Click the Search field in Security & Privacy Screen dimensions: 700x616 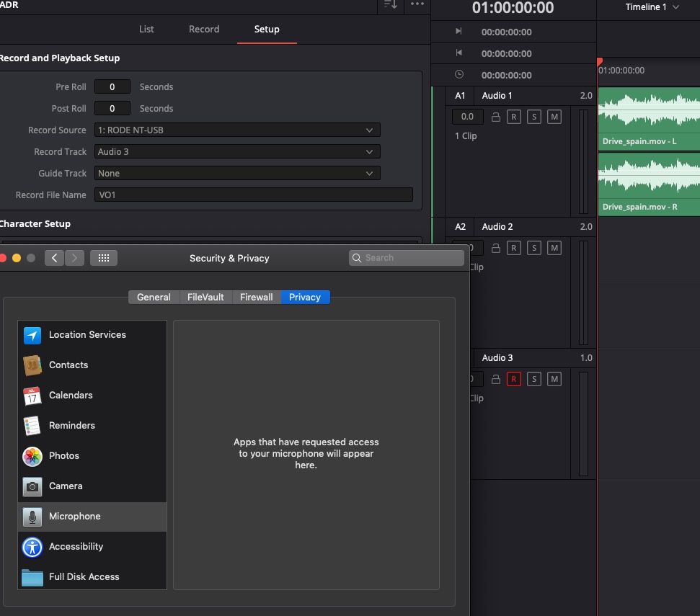tap(407, 258)
